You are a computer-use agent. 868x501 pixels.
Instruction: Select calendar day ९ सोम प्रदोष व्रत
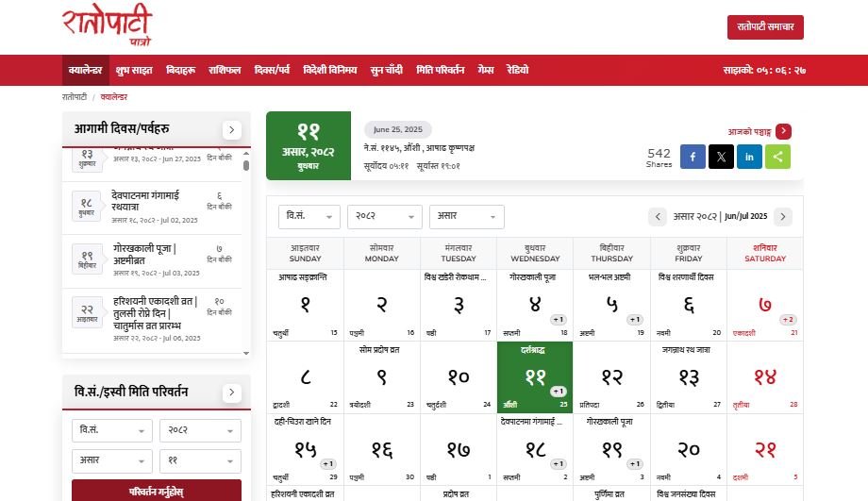click(381, 377)
